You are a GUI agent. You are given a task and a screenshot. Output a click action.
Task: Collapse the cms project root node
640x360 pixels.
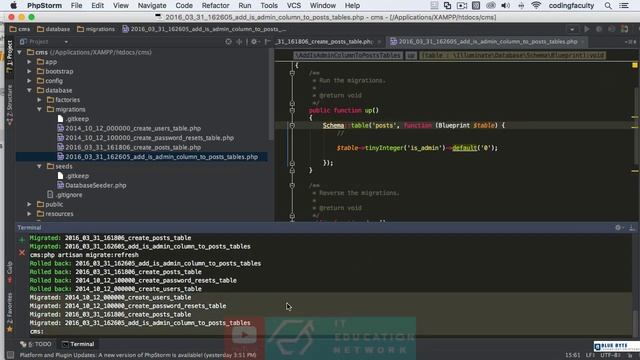coord(19,52)
